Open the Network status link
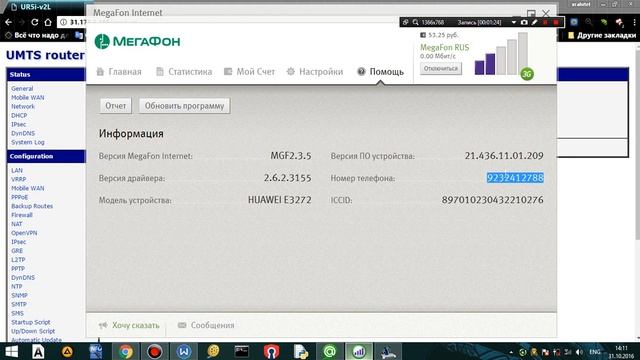This screenshot has width=640, height=360. [23, 107]
